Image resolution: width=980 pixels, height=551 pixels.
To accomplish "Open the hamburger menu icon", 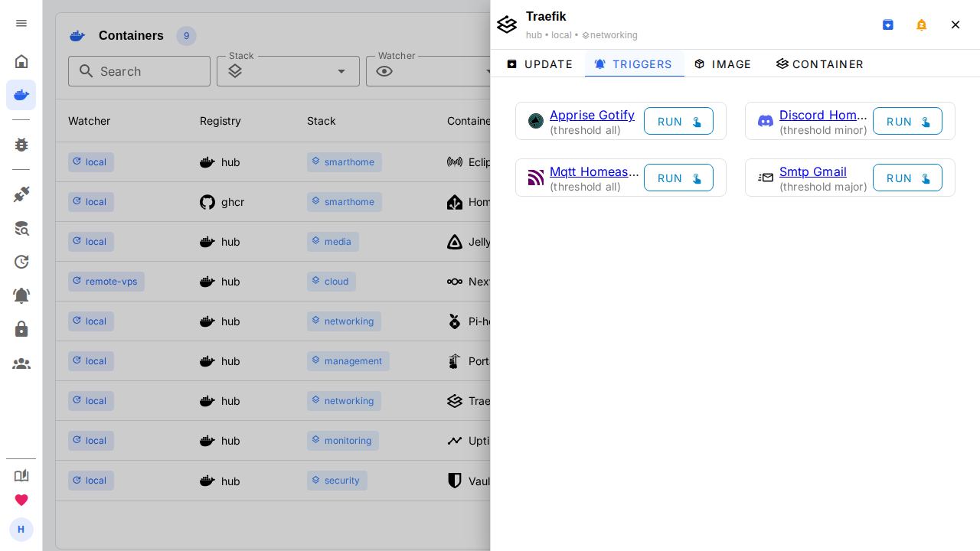I will tap(21, 23).
